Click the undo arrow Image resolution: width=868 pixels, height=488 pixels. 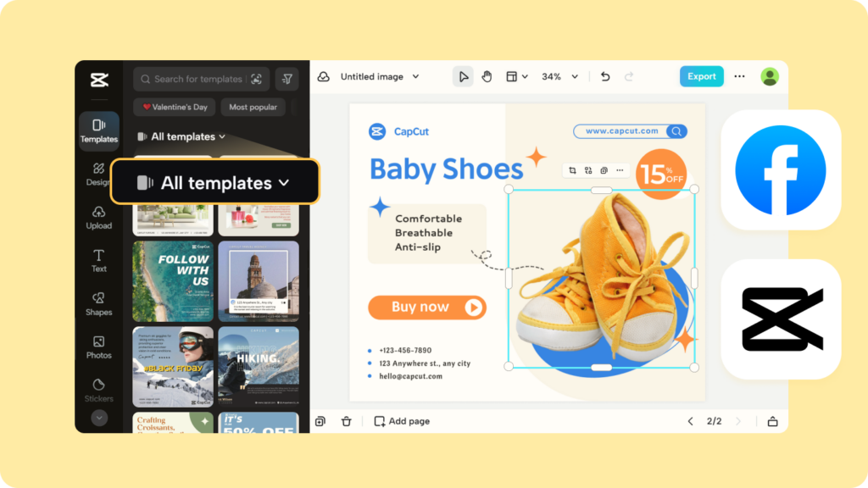tap(605, 76)
